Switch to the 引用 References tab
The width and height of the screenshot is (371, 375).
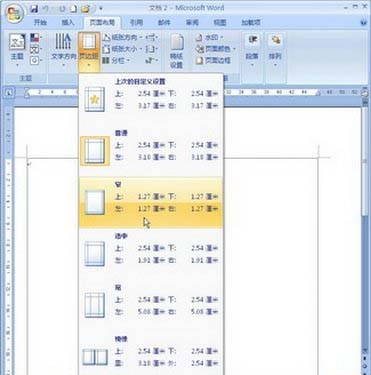pos(136,22)
